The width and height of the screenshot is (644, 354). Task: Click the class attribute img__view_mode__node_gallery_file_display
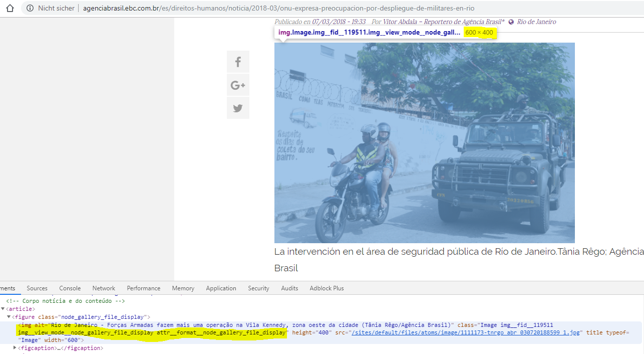(x=86, y=332)
